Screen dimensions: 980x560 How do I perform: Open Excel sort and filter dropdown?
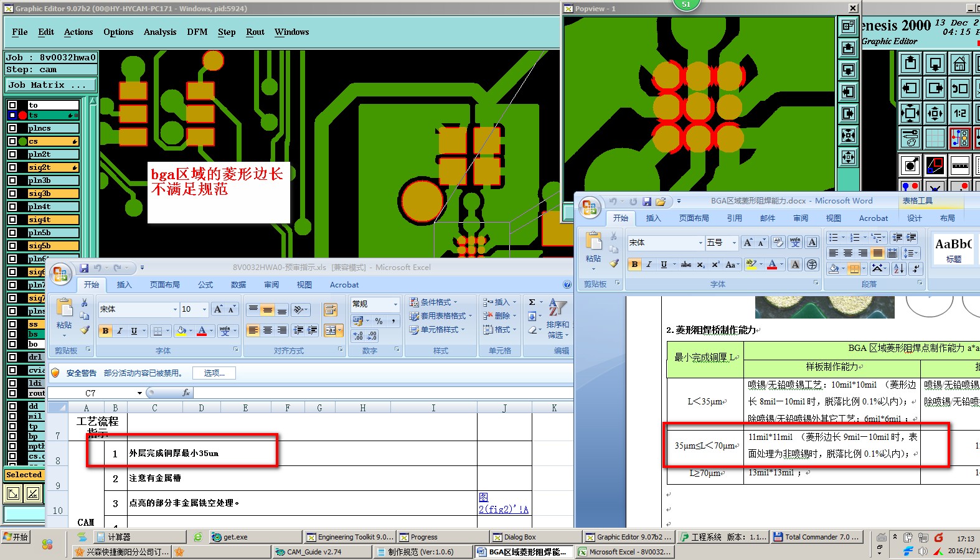pyautogui.click(x=557, y=319)
